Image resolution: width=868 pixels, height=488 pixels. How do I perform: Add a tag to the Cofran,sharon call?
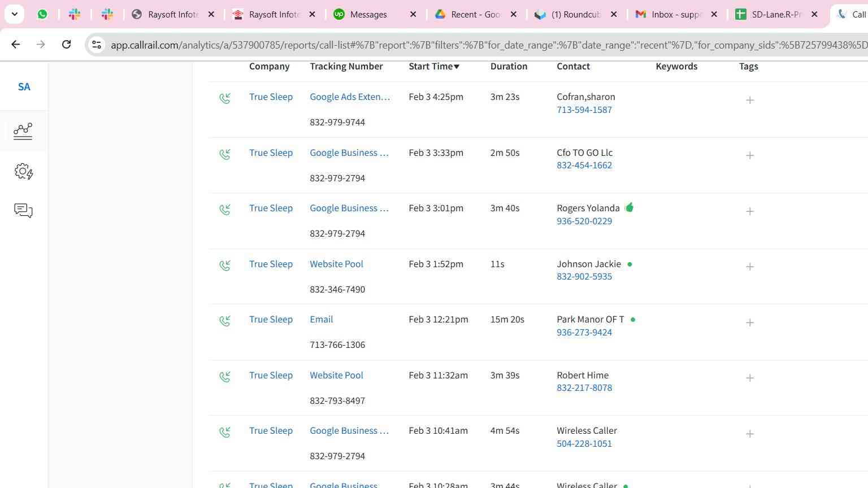click(x=750, y=100)
